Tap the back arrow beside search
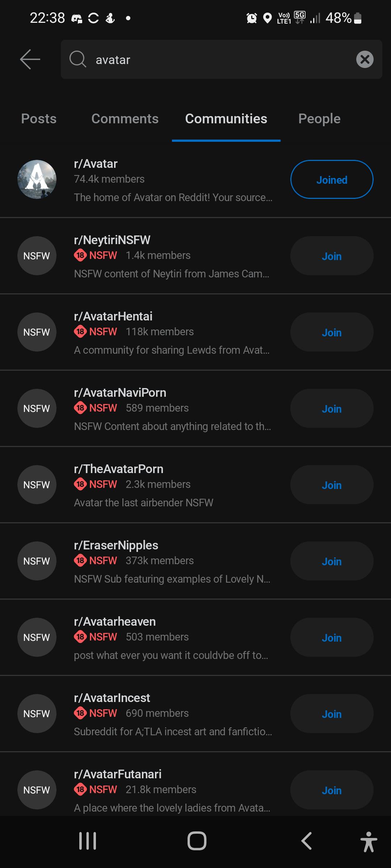Image resolution: width=391 pixels, height=868 pixels. coord(30,59)
